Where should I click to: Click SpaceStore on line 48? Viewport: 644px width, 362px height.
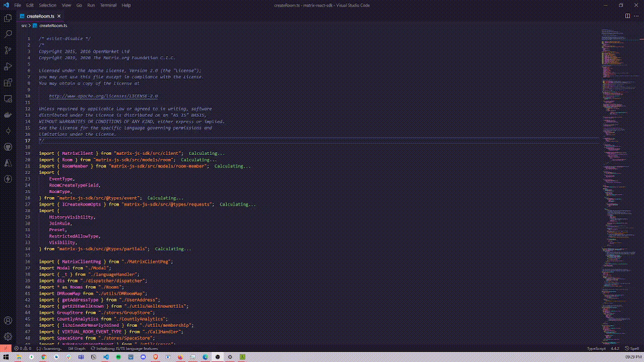pyautogui.click(x=69, y=338)
